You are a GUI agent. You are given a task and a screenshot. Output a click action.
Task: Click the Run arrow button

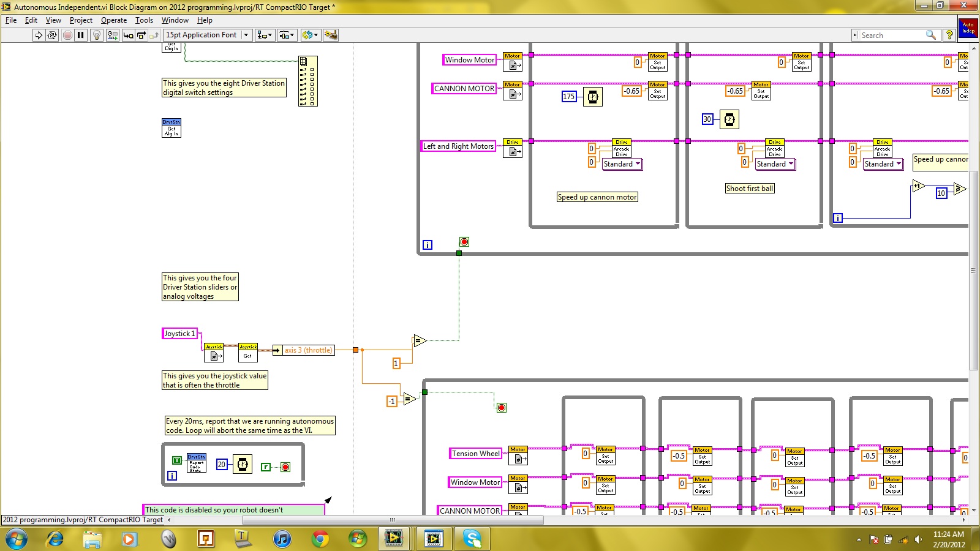pyautogui.click(x=39, y=35)
